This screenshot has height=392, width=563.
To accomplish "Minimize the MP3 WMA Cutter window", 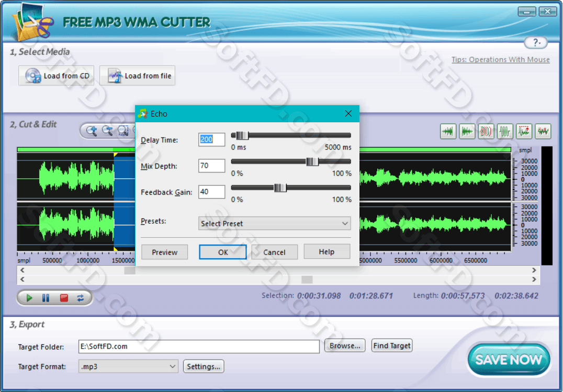I will point(527,12).
